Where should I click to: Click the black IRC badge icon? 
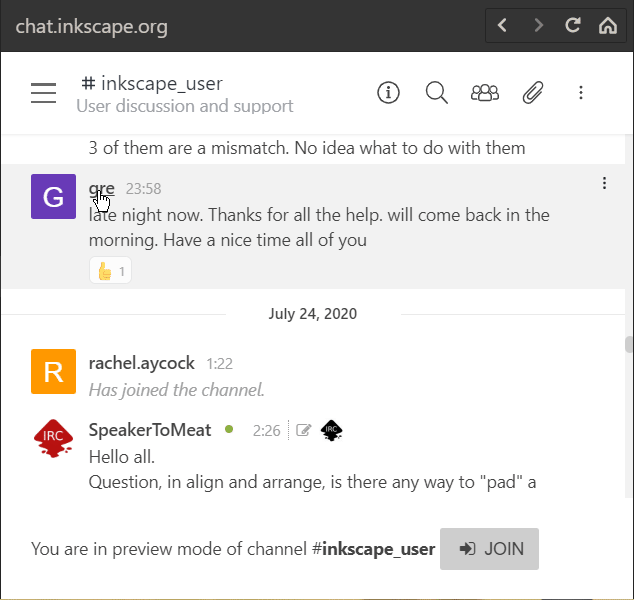click(x=332, y=430)
